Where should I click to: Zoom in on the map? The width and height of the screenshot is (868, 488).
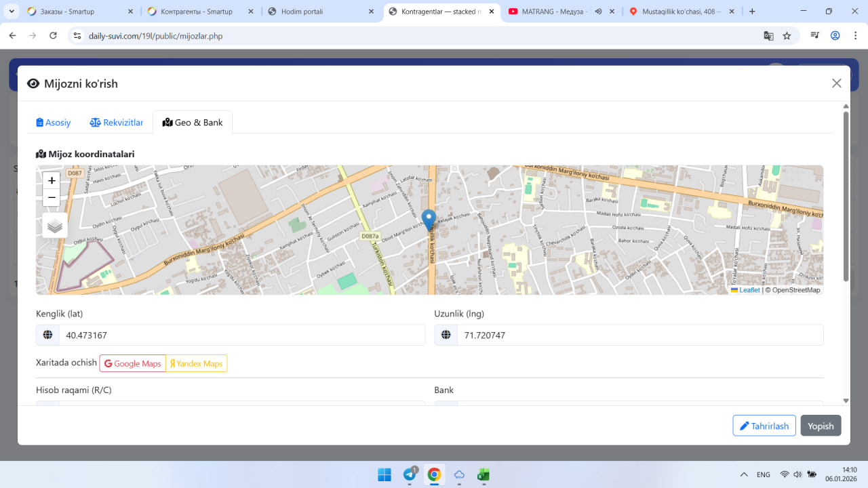point(52,180)
